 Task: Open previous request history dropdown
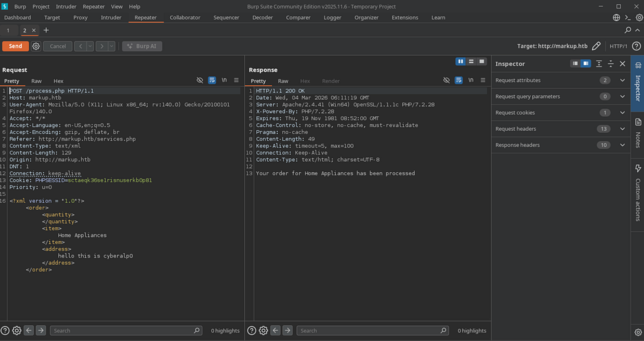click(x=90, y=46)
